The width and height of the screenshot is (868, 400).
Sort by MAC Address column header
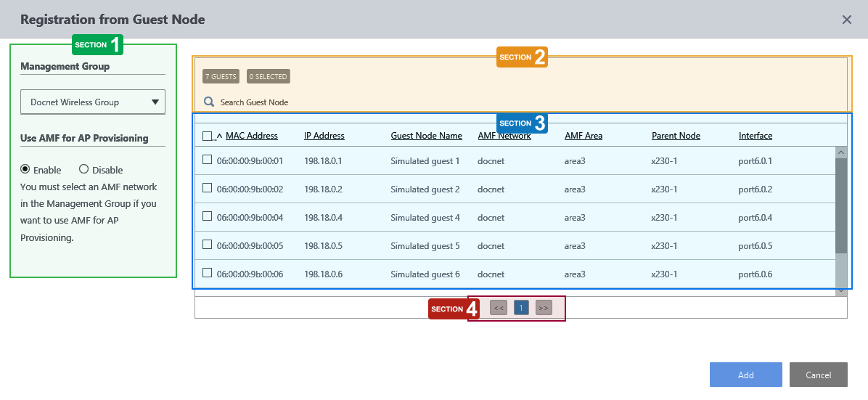251,136
